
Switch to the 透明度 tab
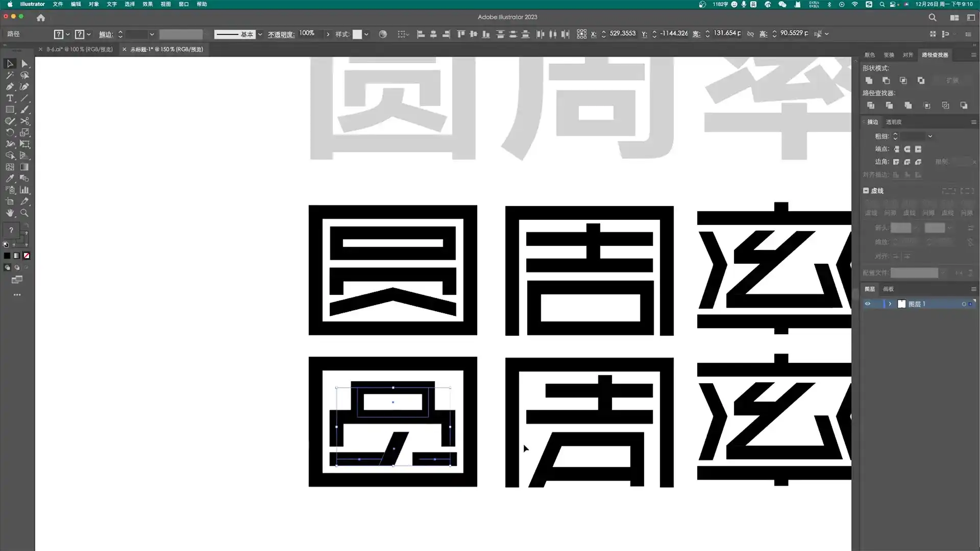pyautogui.click(x=894, y=122)
